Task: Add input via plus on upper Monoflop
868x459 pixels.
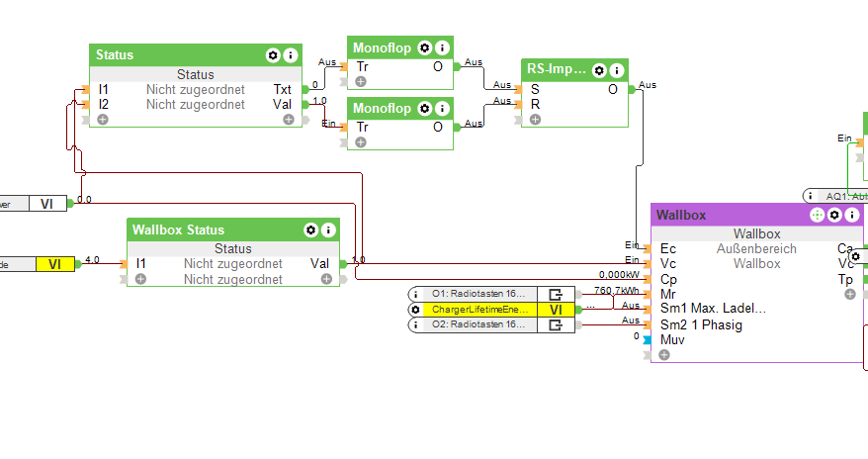Action: [361, 82]
